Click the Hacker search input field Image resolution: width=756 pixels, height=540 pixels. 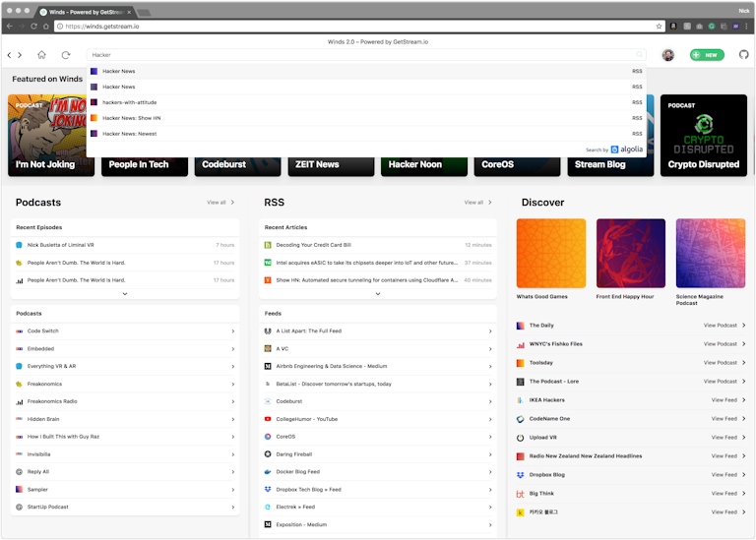coord(366,55)
